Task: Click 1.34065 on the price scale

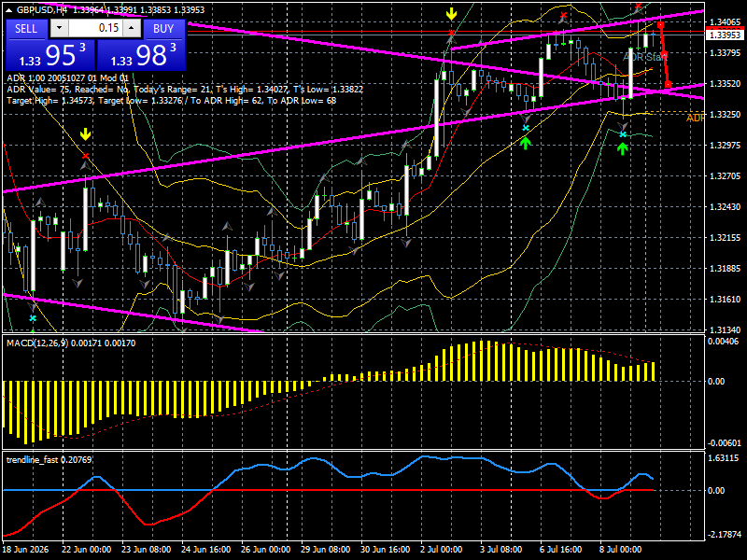Action: pos(726,21)
